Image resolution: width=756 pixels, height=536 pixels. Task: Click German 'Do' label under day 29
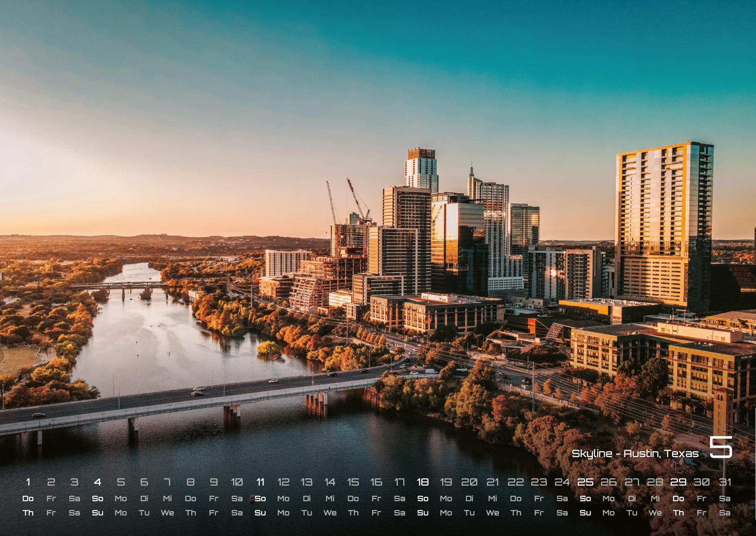(x=678, y=499)
